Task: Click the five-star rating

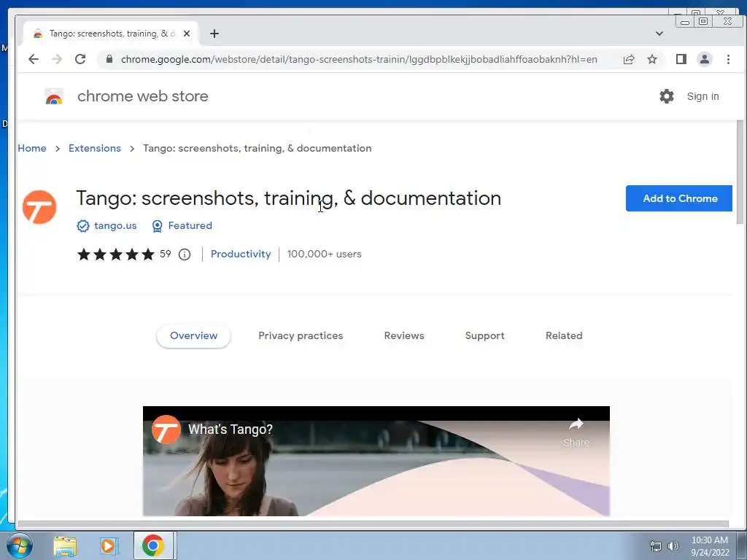Action: 116,254
